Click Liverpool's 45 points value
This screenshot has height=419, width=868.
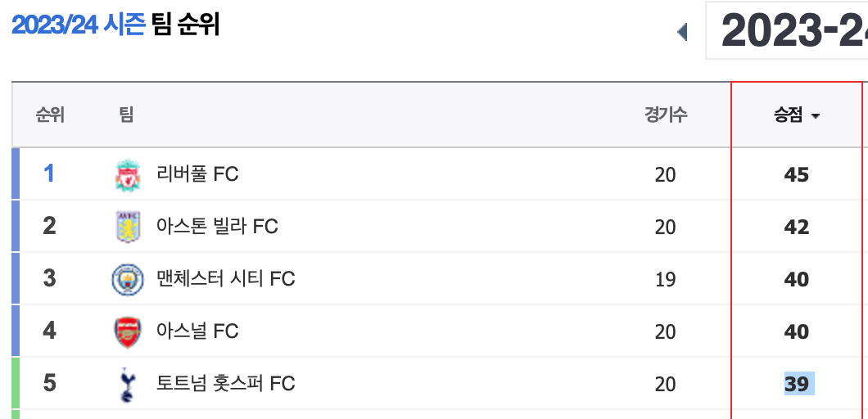pyautogui.click(x=797, y=175)
